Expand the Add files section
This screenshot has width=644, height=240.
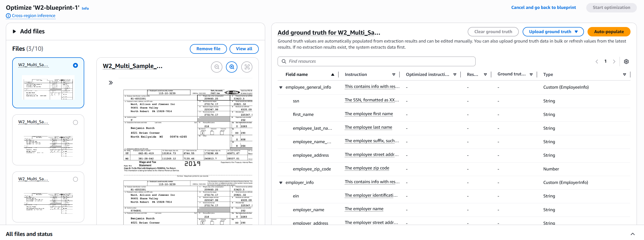coord(15,31)
